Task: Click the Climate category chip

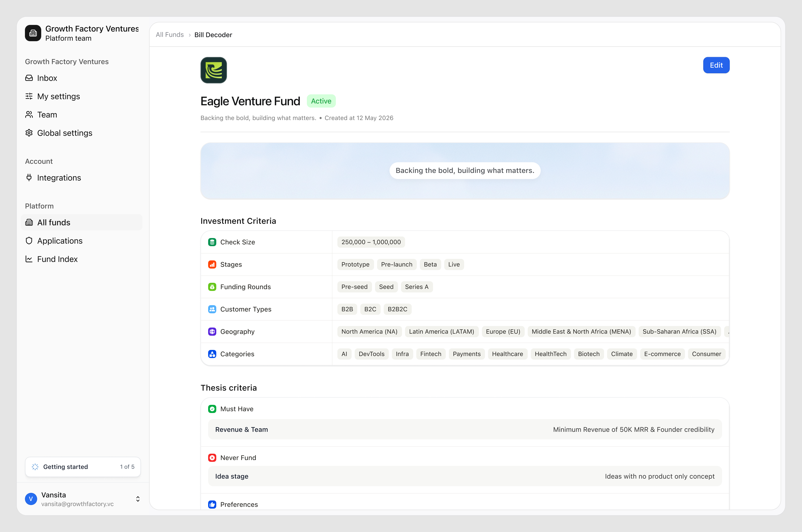Action: 622,354
